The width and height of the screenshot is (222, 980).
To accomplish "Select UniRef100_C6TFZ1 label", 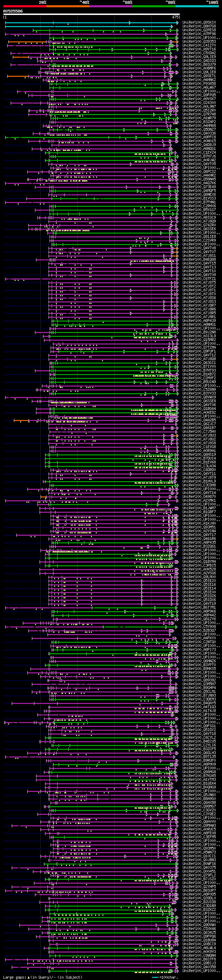I will pyautogui.click(x=199, y=279).
